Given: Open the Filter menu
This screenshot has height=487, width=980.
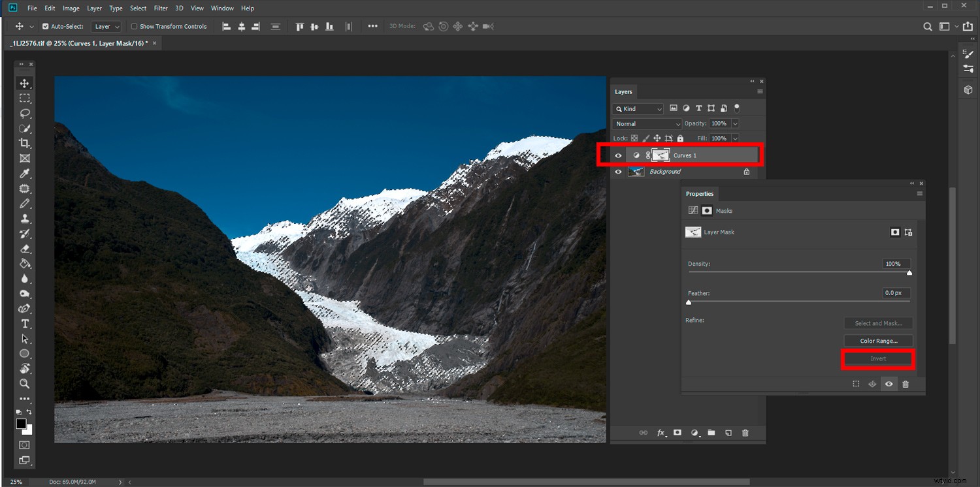Looking at the screenshot, I should point(161,8).
